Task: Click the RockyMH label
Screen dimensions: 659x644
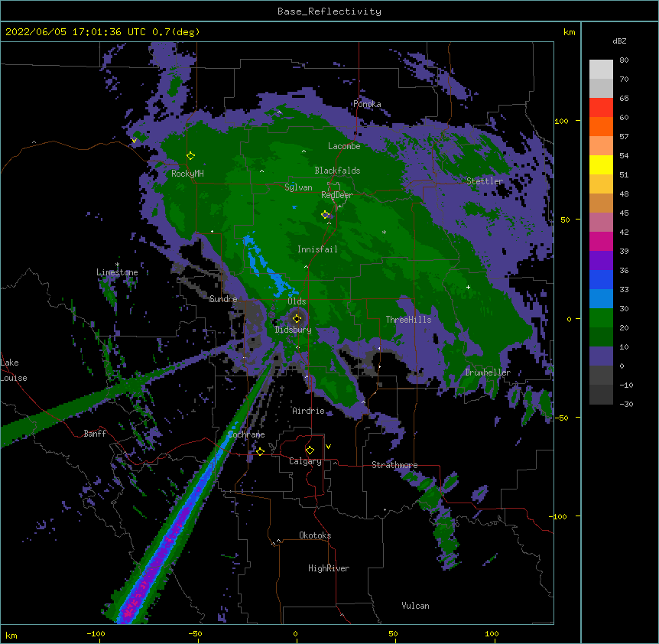Action: 187,174
